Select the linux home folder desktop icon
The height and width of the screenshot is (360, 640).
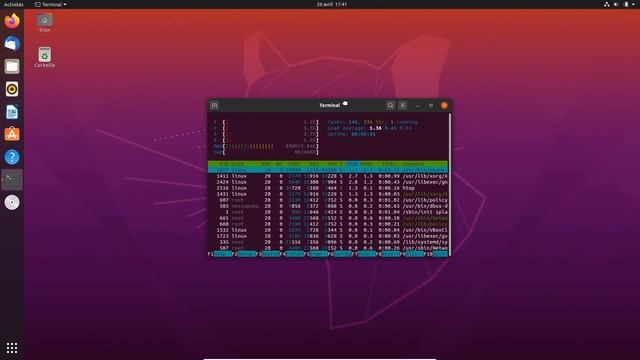[44, 23]
